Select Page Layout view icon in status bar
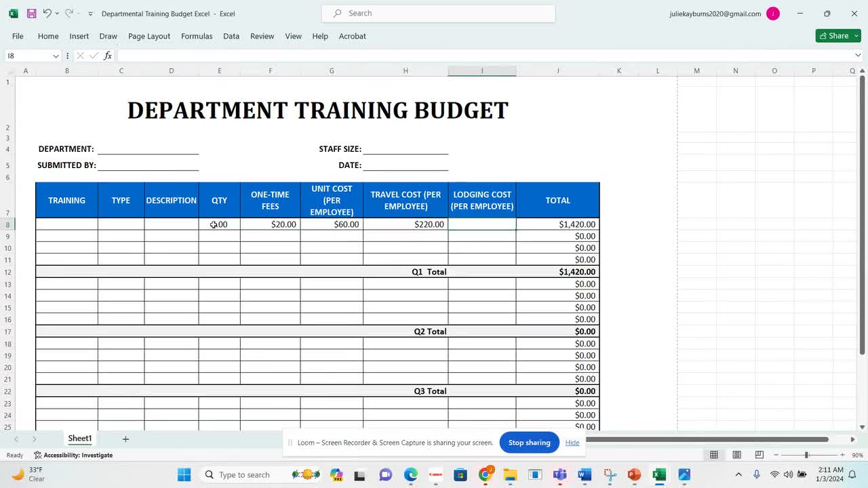Image resolution: width=868 pixels, height=488 pixels. click(x=736, y=455)
